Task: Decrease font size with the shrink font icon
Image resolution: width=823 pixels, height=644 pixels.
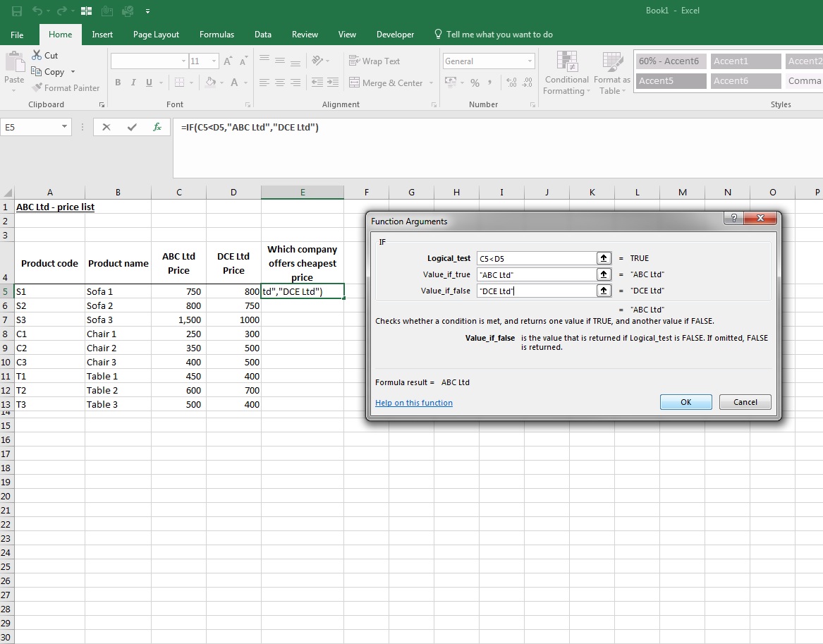Action: (x=243, y=61)
